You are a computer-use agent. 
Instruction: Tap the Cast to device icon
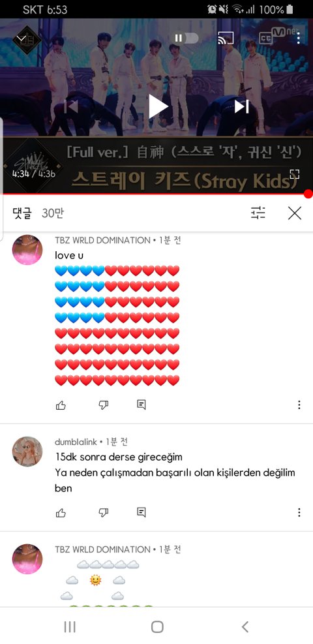click(x=226, y=38)
